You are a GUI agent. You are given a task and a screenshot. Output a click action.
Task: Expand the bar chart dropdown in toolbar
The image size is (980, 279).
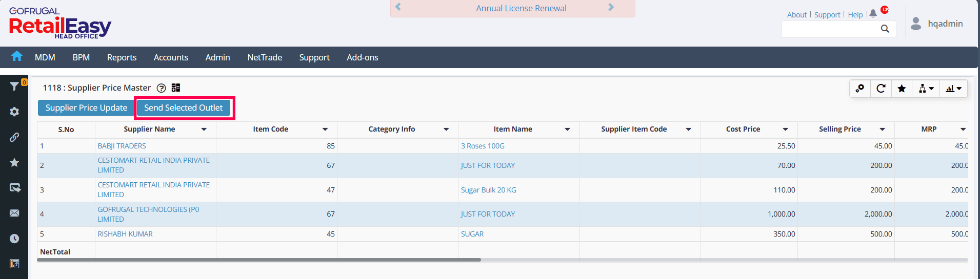[x=953, y=89]
